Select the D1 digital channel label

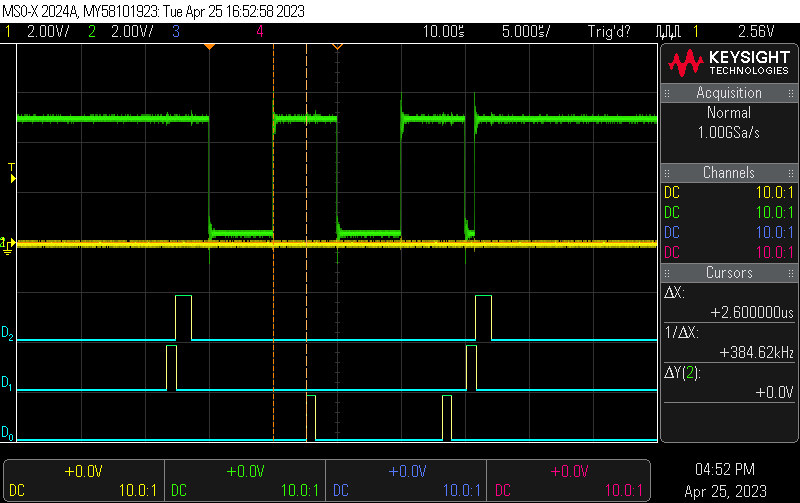(7, 383)
